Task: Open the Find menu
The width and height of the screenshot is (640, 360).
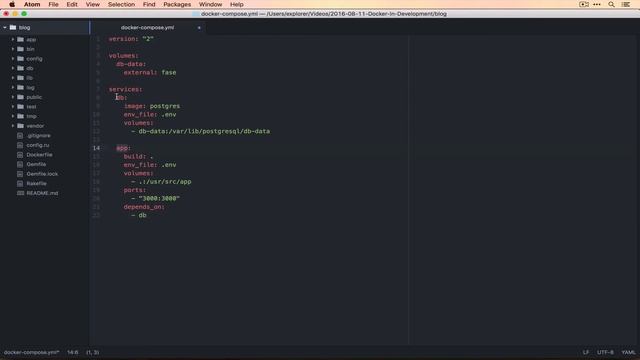Action: point(149,4)
